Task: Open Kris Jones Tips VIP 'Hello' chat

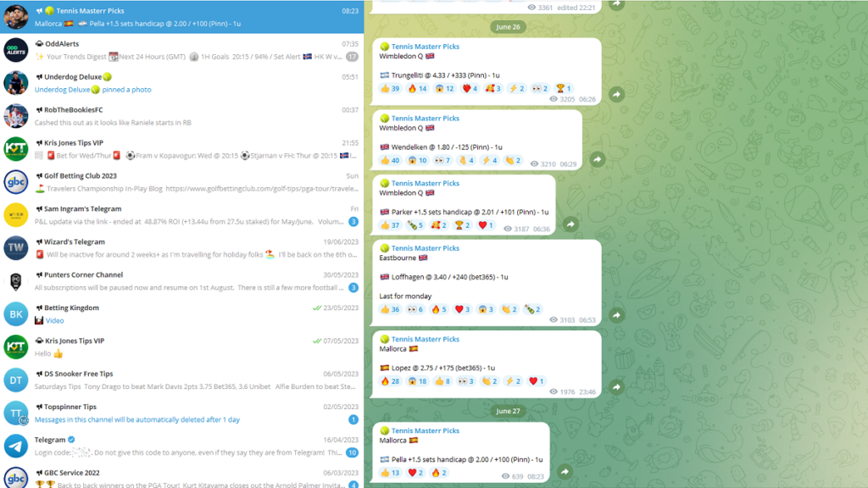Action: point(181,347)
